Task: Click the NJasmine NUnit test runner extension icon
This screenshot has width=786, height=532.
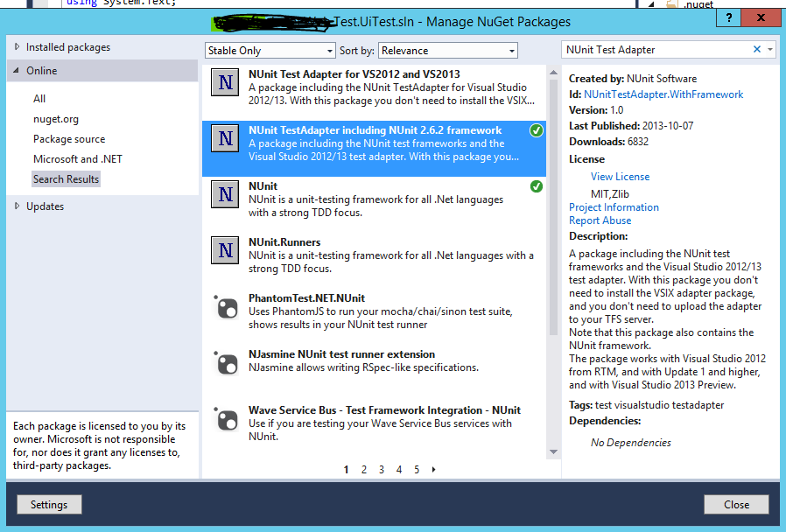Action: point(225,362)
